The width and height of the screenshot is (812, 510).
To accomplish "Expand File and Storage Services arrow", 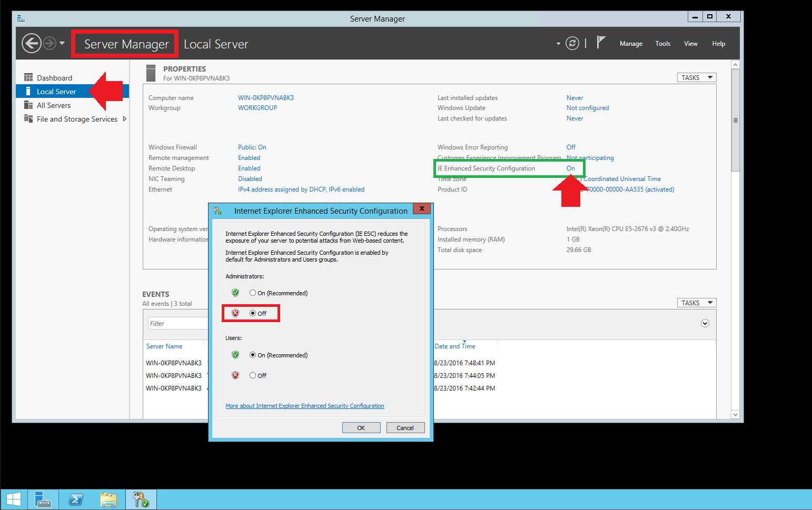I will (125, 119).
